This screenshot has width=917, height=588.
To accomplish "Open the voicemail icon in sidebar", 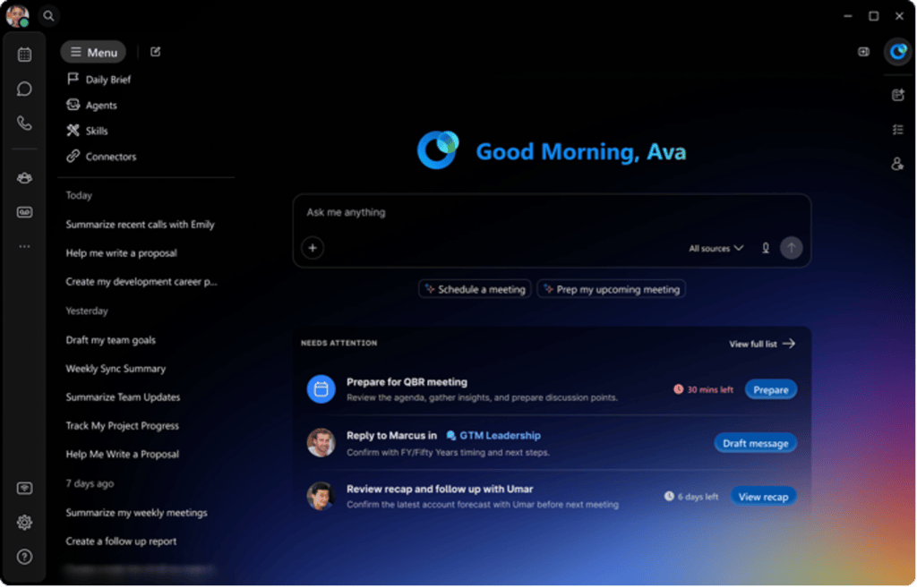I will pos(24,212).
